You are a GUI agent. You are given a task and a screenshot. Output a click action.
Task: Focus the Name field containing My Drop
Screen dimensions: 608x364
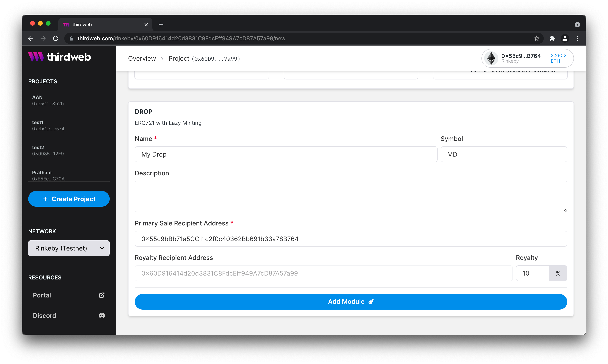pos(286,154)
